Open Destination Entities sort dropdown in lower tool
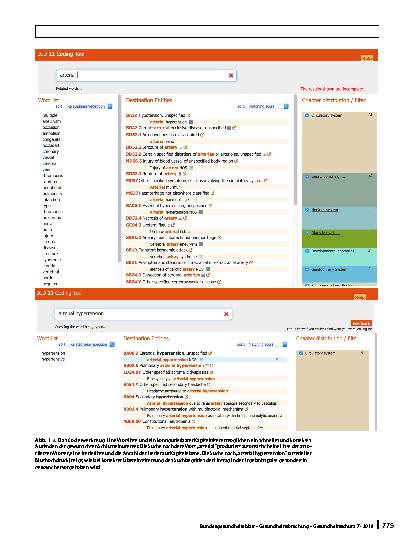413x550 pixels. tap(267, 345)
